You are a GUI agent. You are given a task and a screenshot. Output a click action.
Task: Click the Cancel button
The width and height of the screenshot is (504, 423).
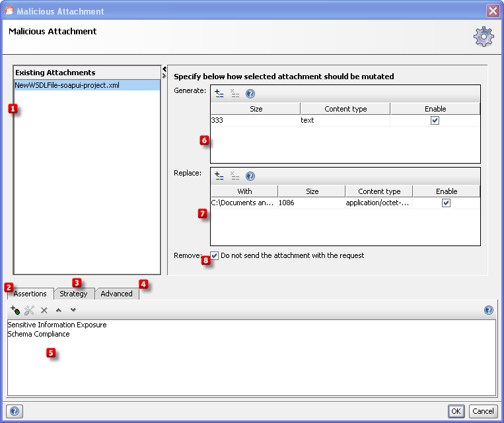483,411
